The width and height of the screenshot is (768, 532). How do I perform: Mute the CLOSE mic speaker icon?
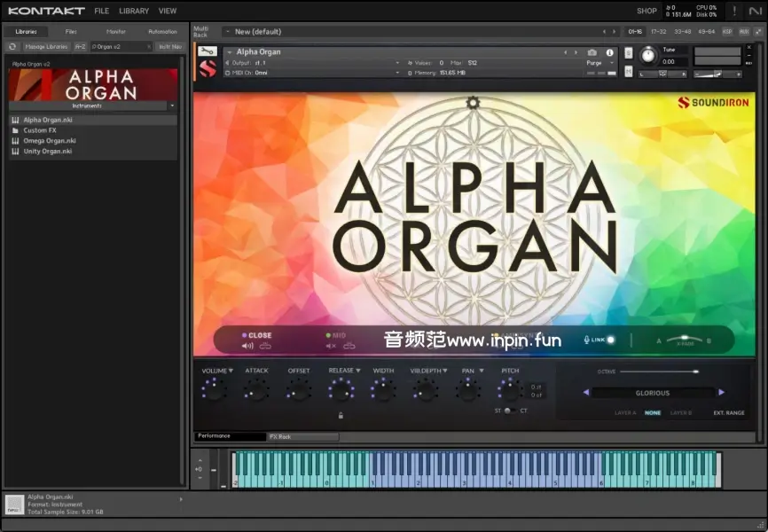pos(247,346)
